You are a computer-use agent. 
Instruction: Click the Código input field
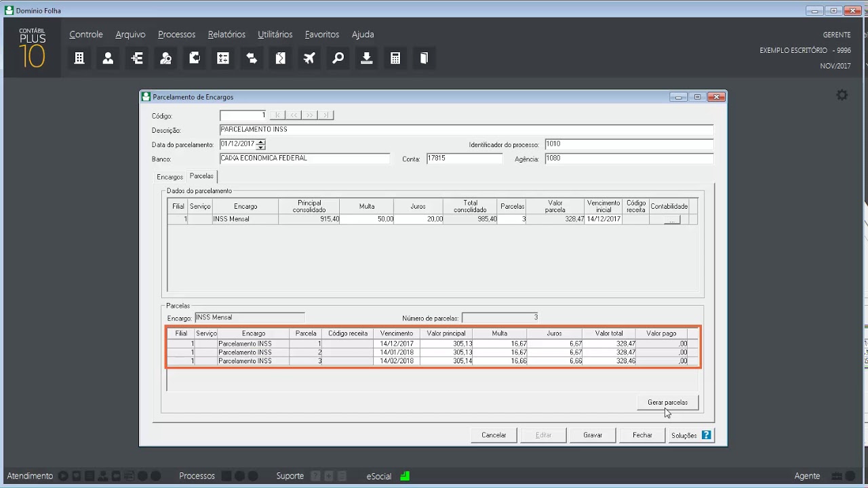(243, 116)
